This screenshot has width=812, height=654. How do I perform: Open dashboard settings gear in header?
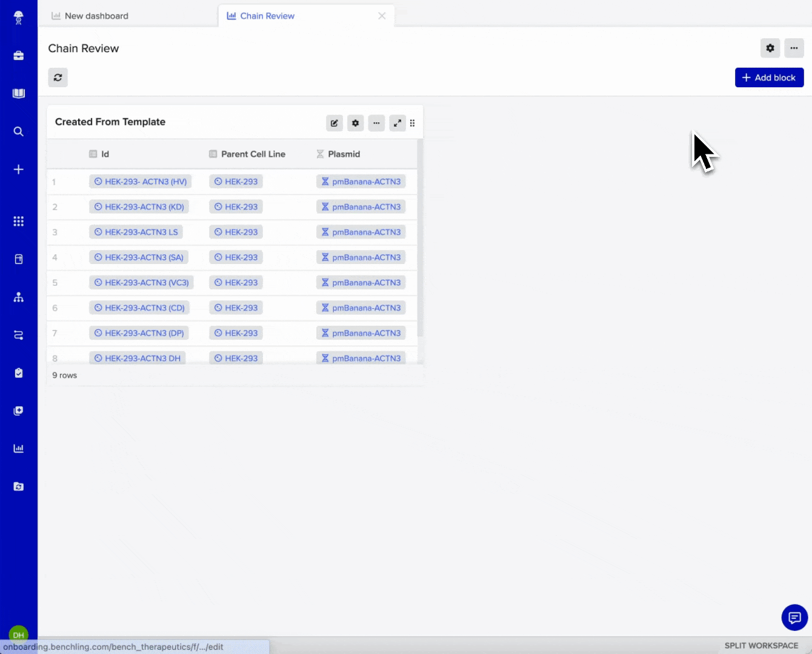click(x=770, y=48)
